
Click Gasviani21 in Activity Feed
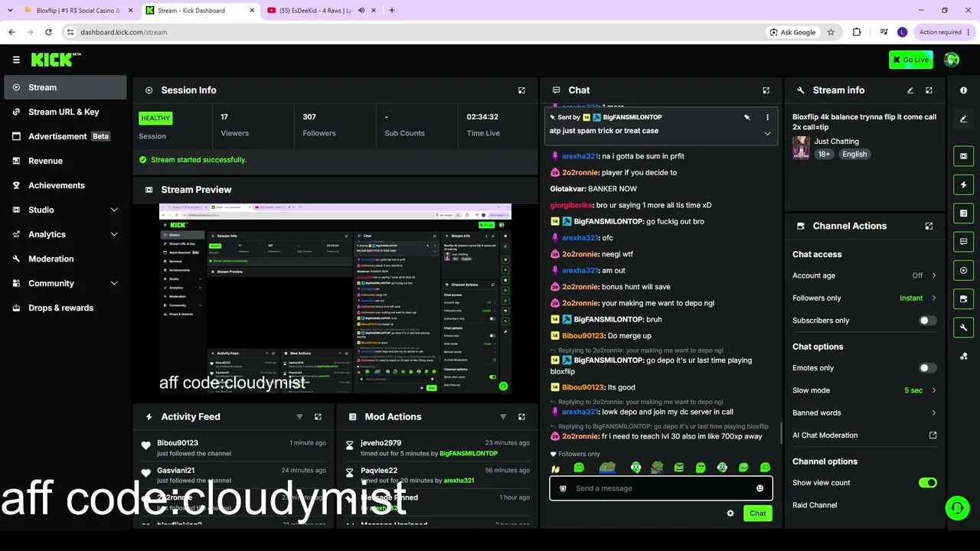coord(176,471)
